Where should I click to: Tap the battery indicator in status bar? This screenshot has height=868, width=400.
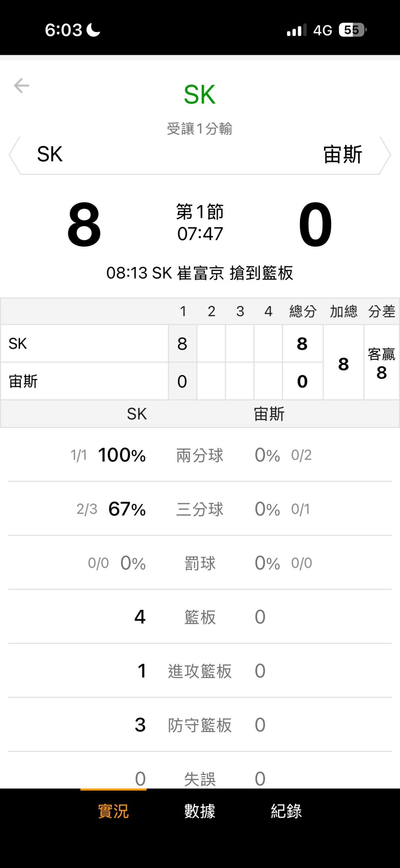click(352, 30)
